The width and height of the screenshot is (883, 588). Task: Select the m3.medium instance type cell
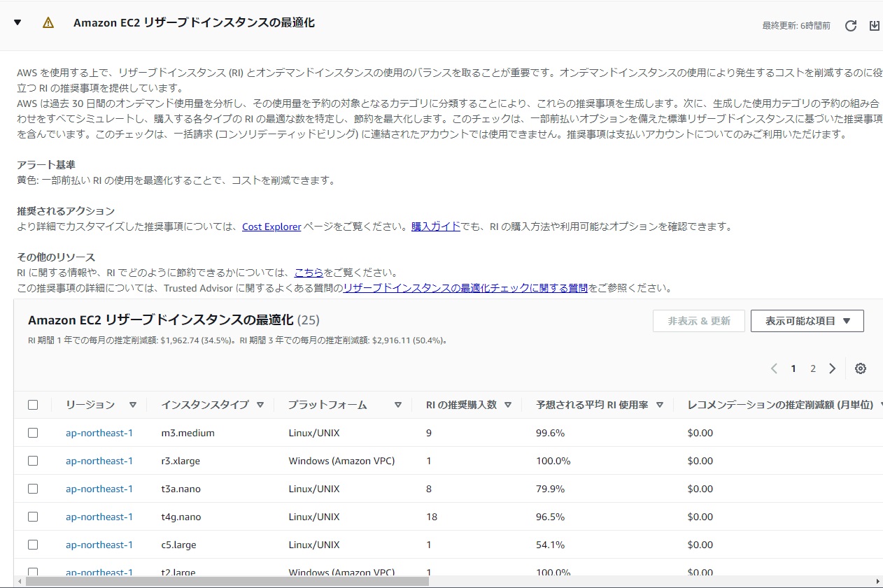(x=188, y=433)
